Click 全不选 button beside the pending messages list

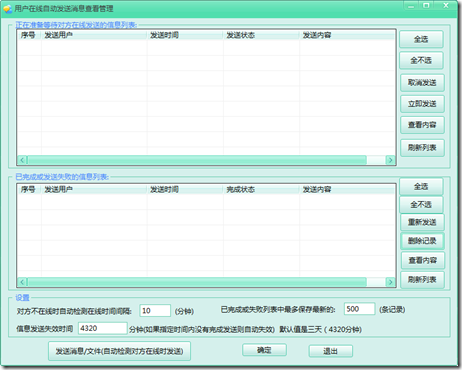(x=421, y=60)
